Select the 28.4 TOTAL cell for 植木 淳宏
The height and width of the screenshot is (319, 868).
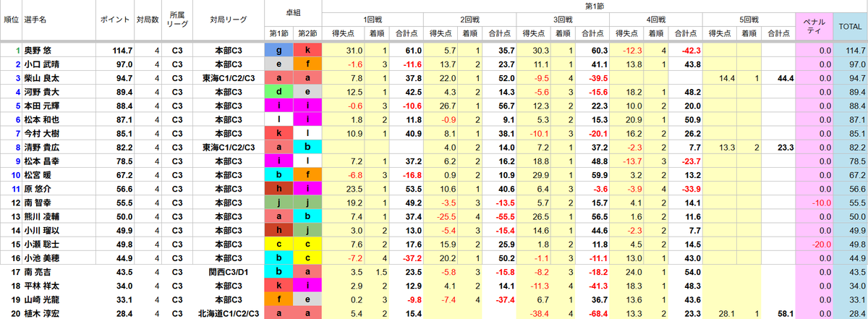tap(850, 315)
